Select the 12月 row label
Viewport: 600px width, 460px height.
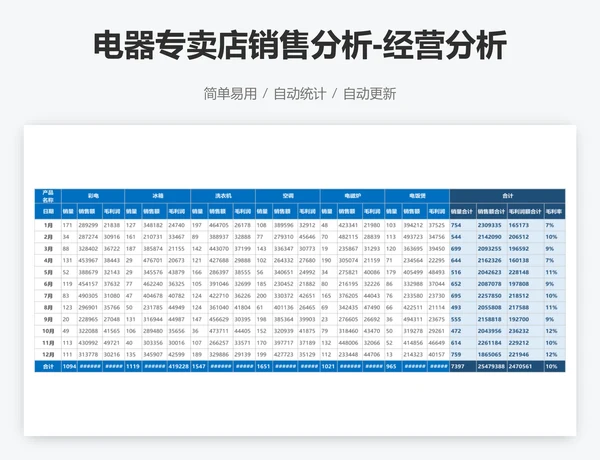pos(48,354)
